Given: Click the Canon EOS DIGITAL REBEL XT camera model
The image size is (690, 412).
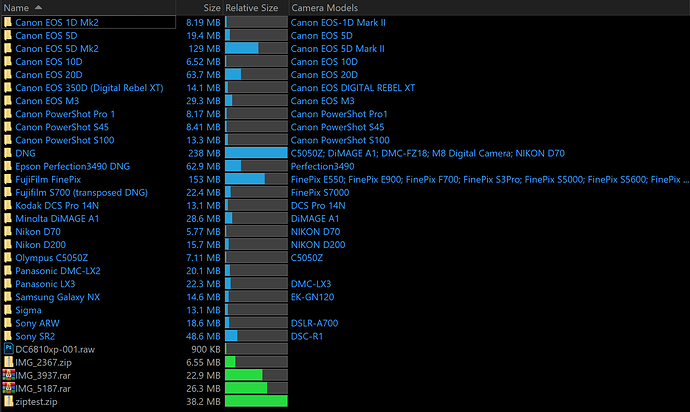Looking at the screenshot, I should (352, 88).
